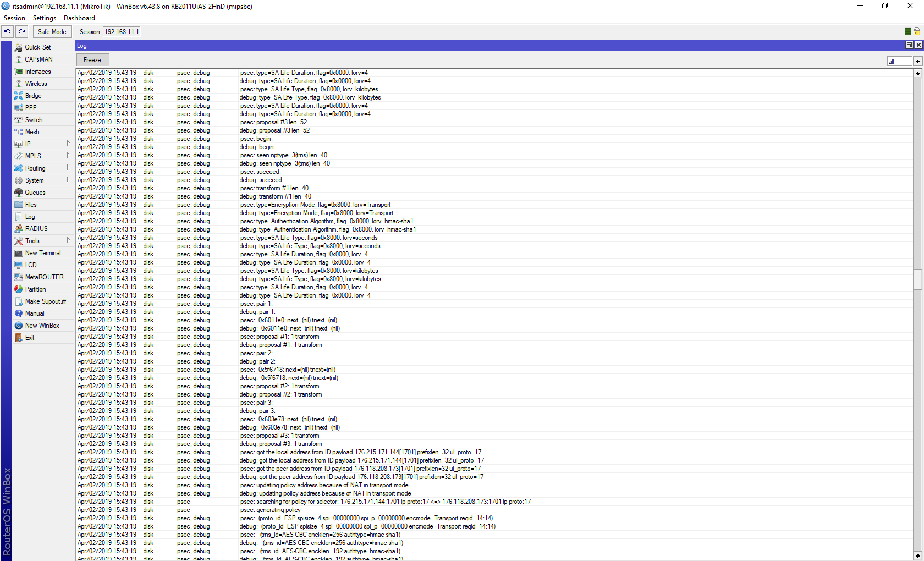Image resolution: width=924 pixels, height=561 pixels.
Task: Detach the Log window with the restore icon
Action: tap(909, 45)
